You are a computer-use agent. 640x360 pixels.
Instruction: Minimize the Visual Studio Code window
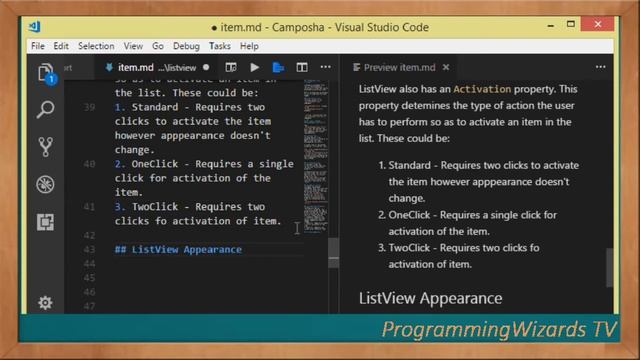tap(551, 26)
